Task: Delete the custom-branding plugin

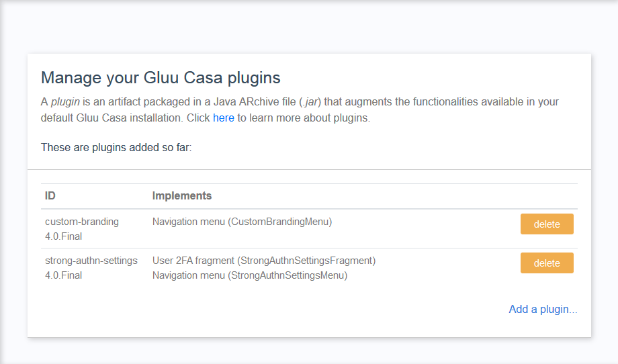Action: click(546, 224)
